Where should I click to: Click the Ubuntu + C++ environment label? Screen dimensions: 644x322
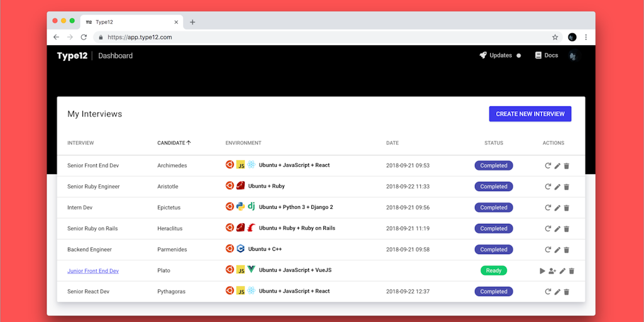(265, 249)
